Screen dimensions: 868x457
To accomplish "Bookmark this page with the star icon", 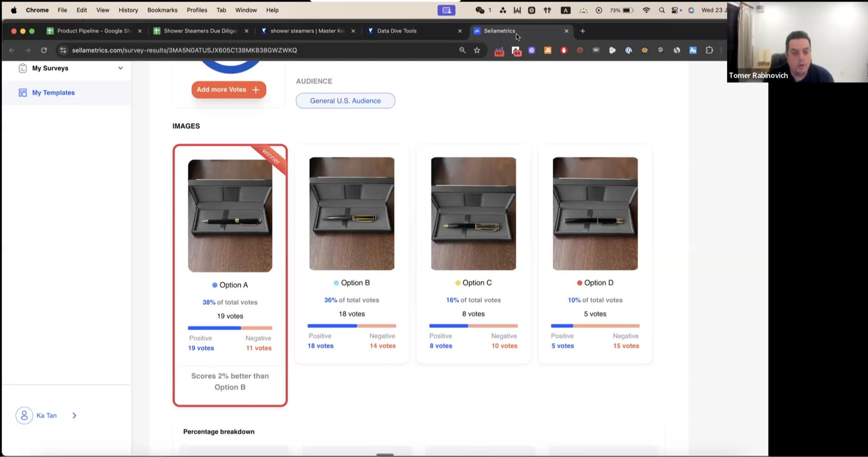I will click(x=477, y=50).
